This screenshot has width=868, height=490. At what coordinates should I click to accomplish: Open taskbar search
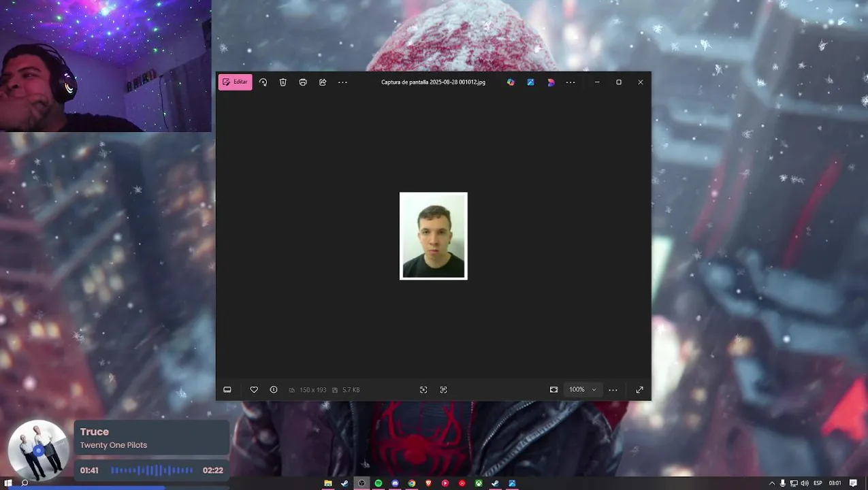25,483
